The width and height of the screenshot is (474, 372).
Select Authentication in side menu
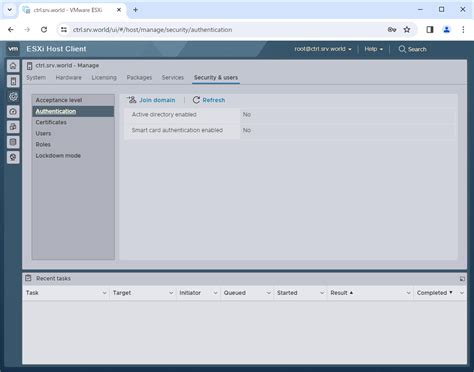point(73,111)
